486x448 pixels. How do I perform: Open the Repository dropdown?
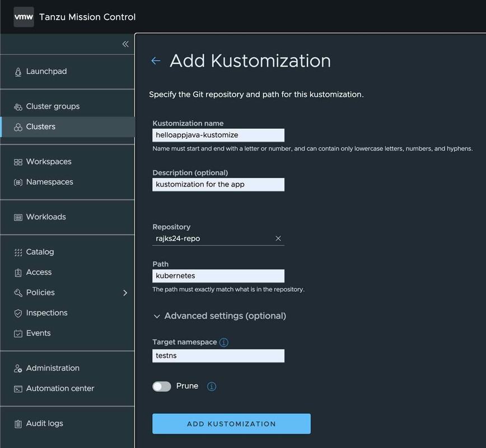point(218,239)
